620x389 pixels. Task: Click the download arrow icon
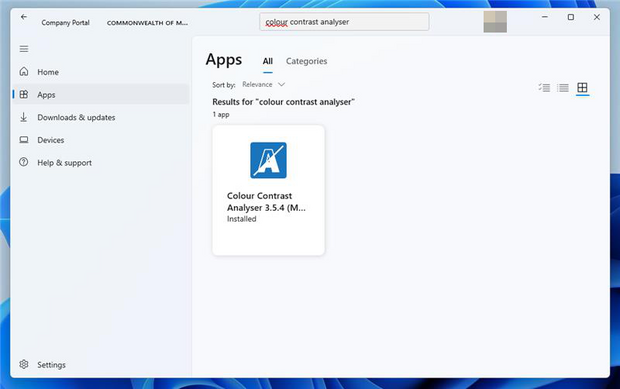coord(24,117)
